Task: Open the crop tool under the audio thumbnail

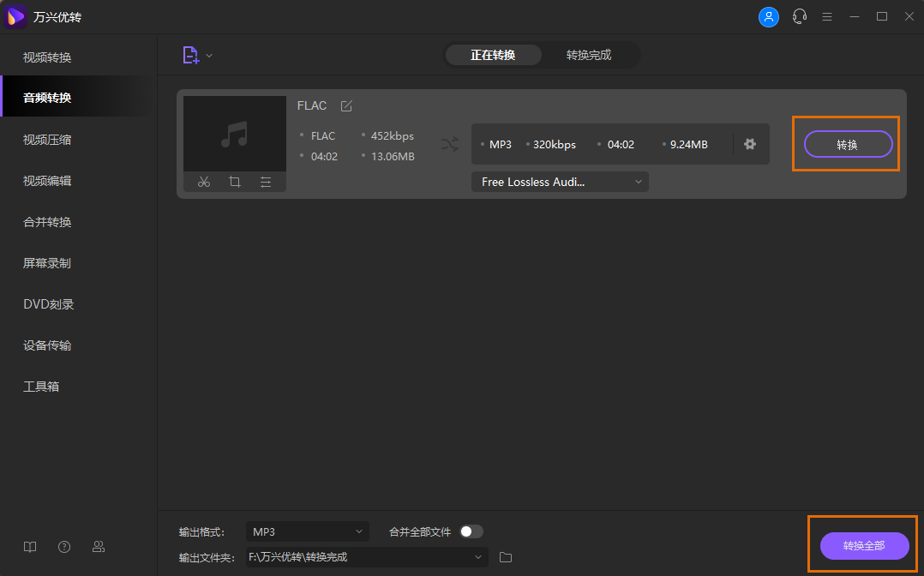Action: (234, 182)
